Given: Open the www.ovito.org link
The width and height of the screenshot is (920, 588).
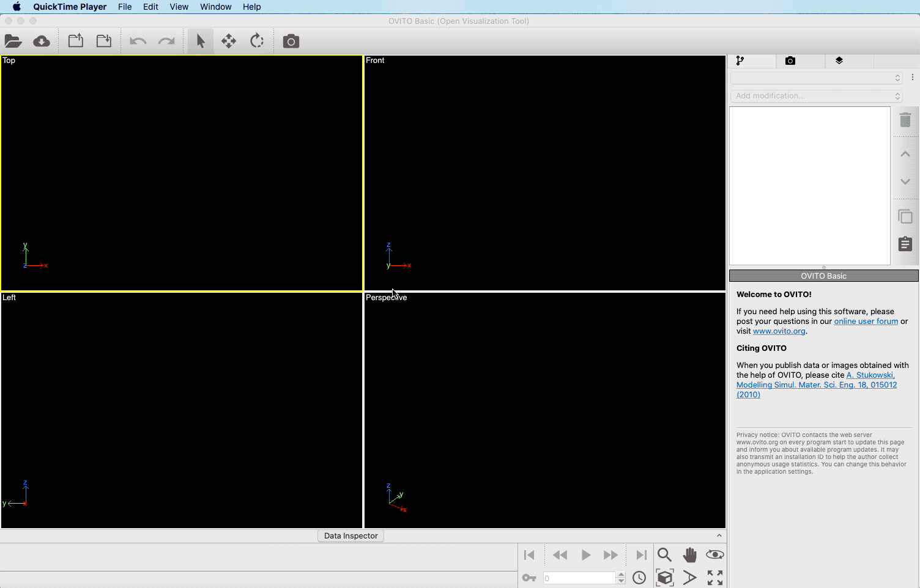Looking at the screenshot, I should (x=779, y=331).
